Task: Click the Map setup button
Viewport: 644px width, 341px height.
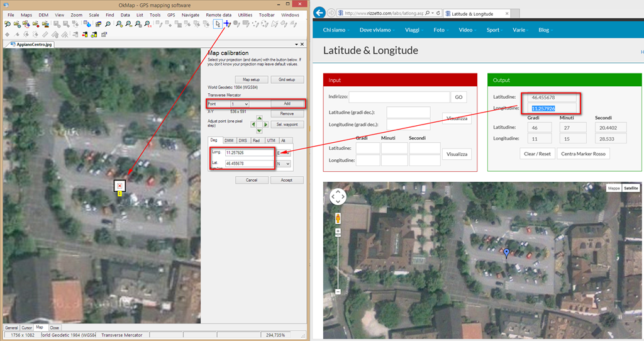Action: (x=252, y=80)
